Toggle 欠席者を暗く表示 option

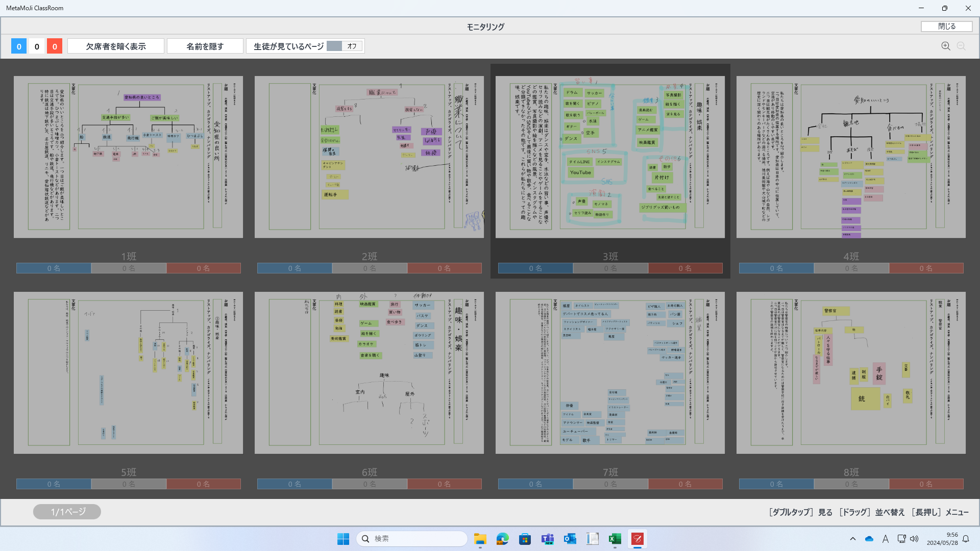116,46
